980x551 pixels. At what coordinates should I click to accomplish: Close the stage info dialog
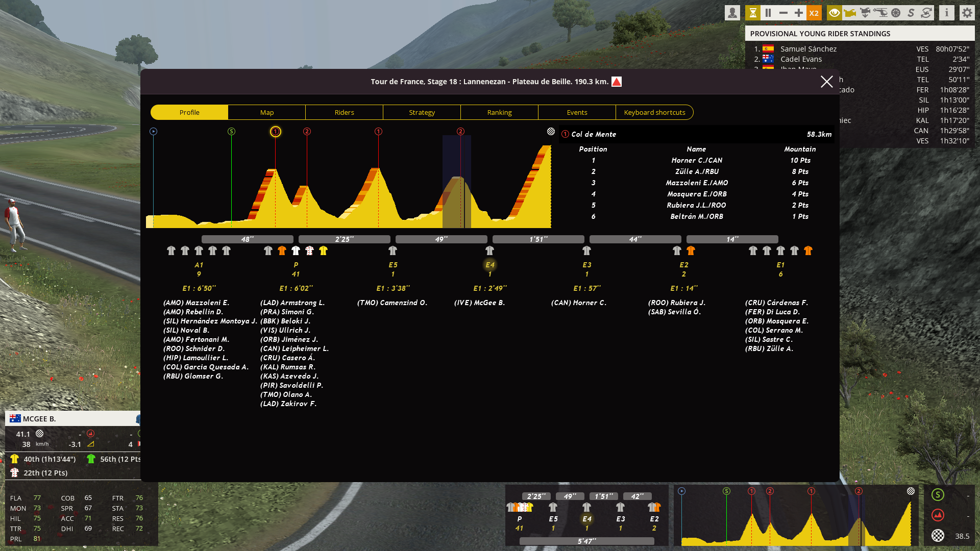click(827, 82)
